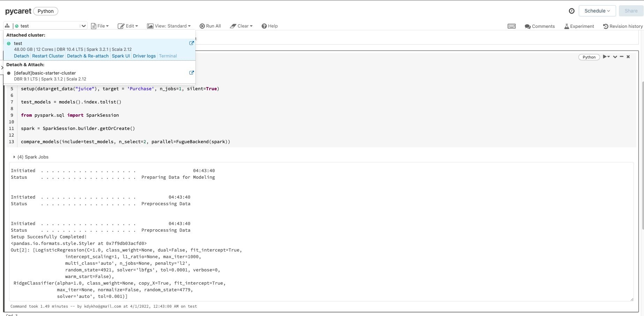Open basic-starter-cluster via its external link icon

[192, 72]
